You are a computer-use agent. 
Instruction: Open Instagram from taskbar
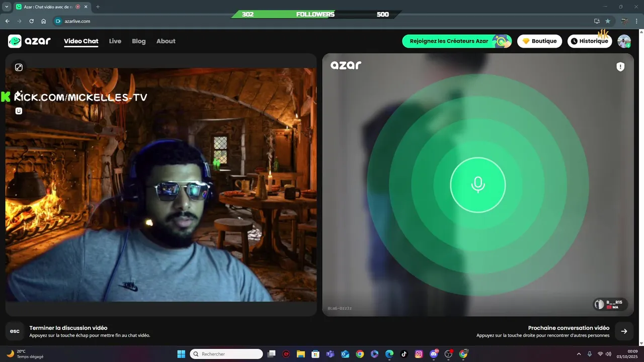click(x=419, y=354)
